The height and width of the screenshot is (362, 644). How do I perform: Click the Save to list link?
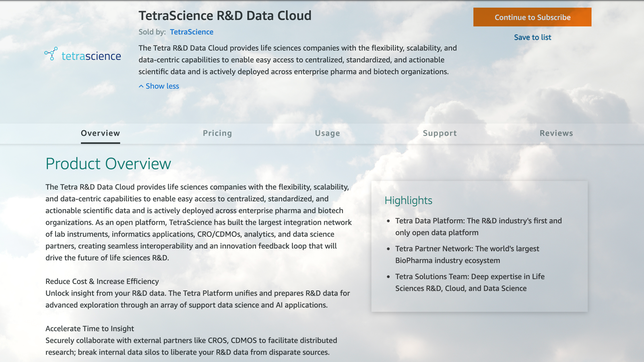tap(532, 37)
